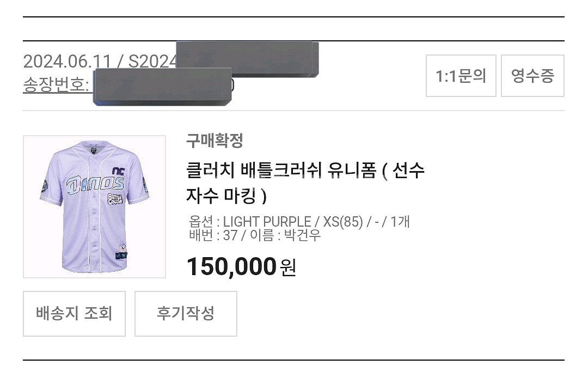
Task: Tap the Battle Crush patch on jersey
Action: pos(115,199)
